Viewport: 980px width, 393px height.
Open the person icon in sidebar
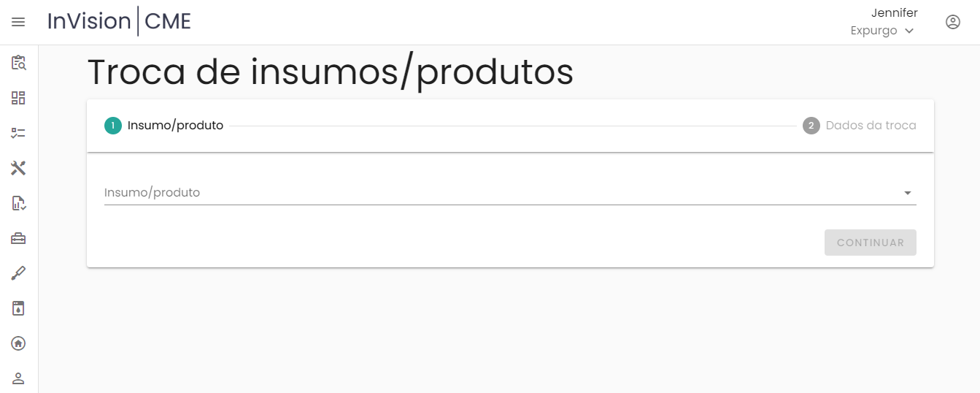(x=18, y=378)
